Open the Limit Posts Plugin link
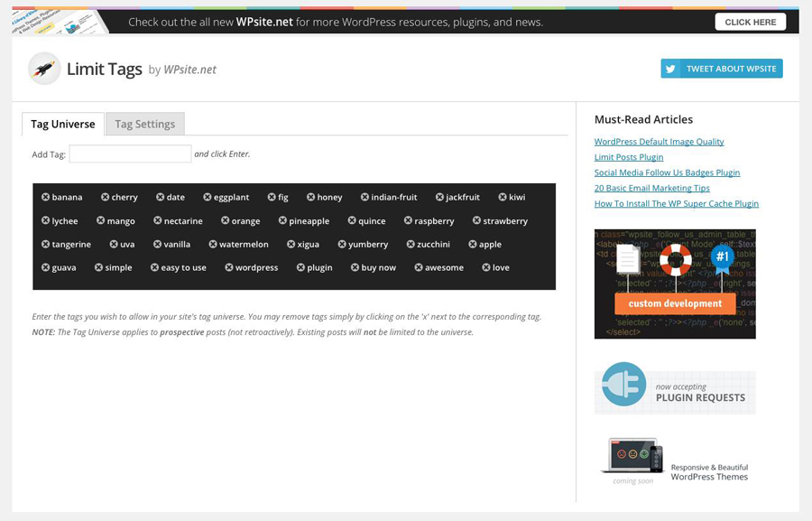This screenshot has width=812, height=521. pyautogui.click(x=629, y=157)
